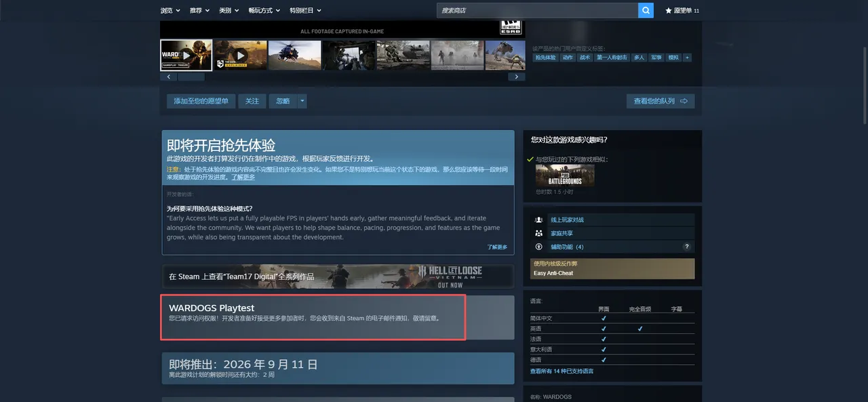Screen dimensions: 868x402
Task: Click the 家庭共享 icon
Action: (538, 233)
